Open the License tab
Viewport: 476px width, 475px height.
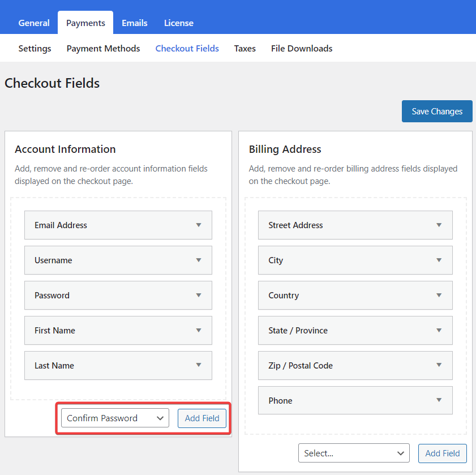[178, 23]
